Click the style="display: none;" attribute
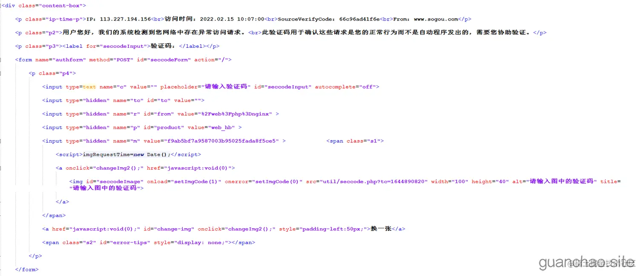644x276 pixels. [x=191, y=243]
